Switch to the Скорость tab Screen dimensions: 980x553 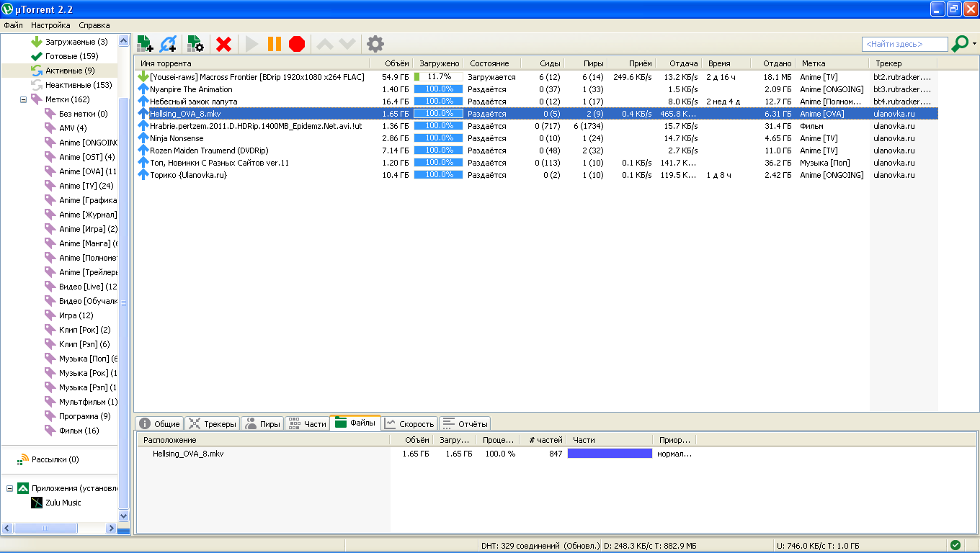point(409,424)
